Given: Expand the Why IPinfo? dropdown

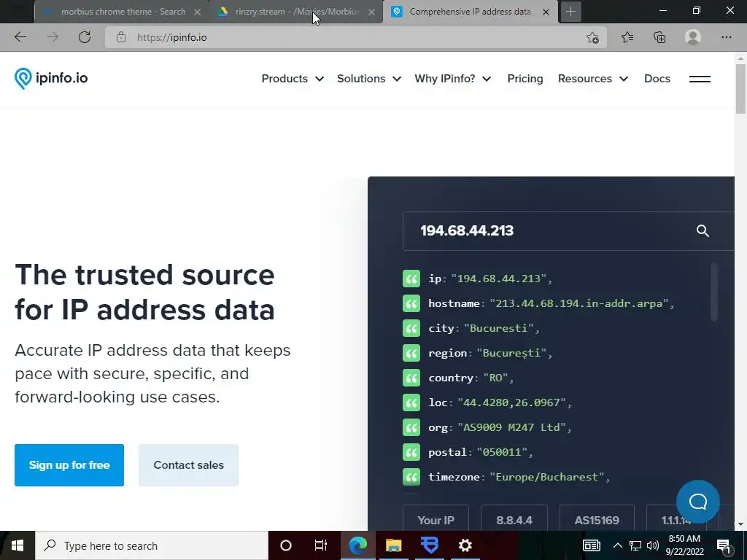Looking at the screenshot, I should [x=452, y=79].
